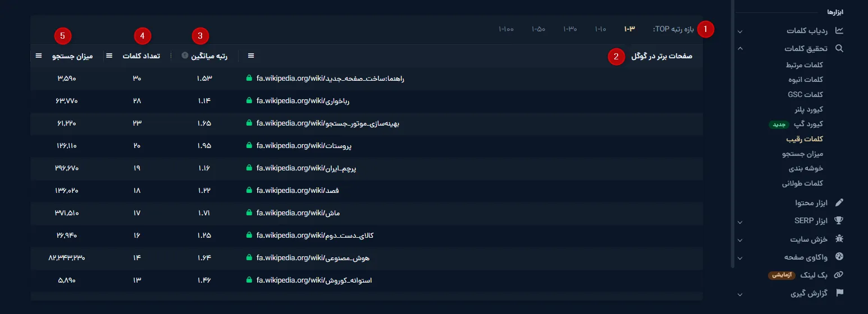
Task: Select the ۱-۳ TOP rank range
Action: pos(629,29)
